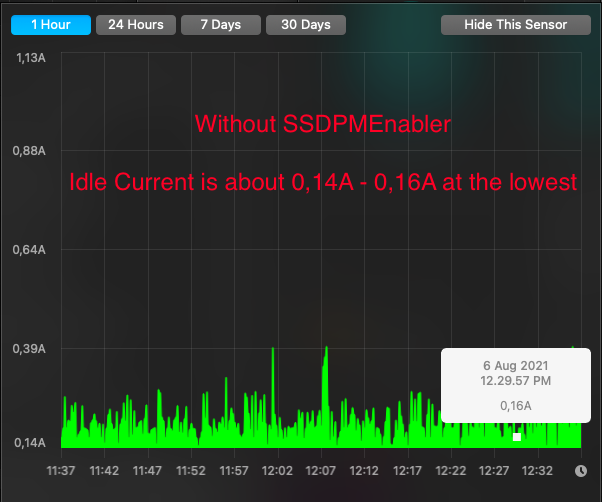Switch to the 7 Days view
The image size is (602, 502).
[x=221, y=25]
